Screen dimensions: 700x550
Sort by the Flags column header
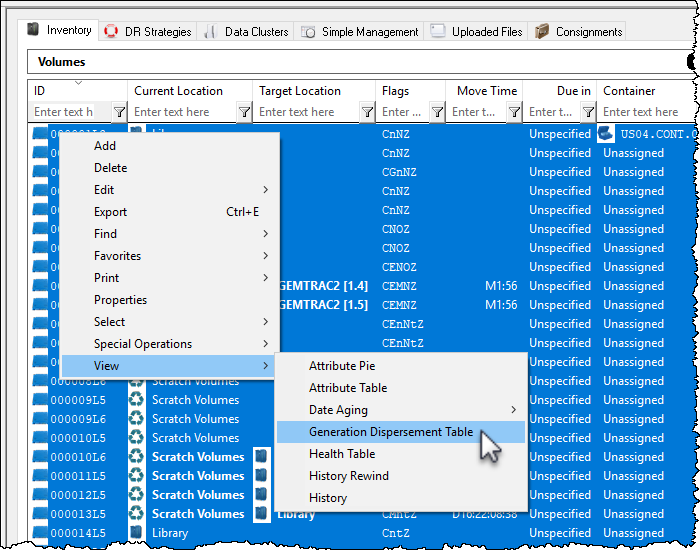410,91
